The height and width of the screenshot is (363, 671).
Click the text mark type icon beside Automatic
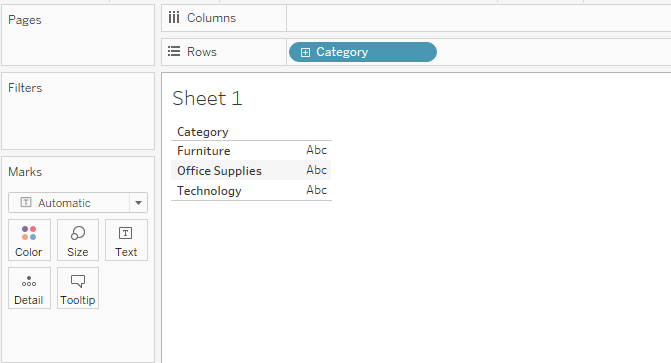(26, 202)
